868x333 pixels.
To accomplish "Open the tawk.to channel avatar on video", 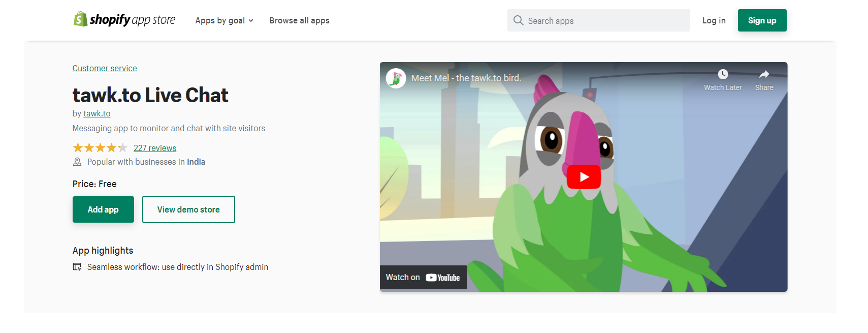I will pos(396,78).
